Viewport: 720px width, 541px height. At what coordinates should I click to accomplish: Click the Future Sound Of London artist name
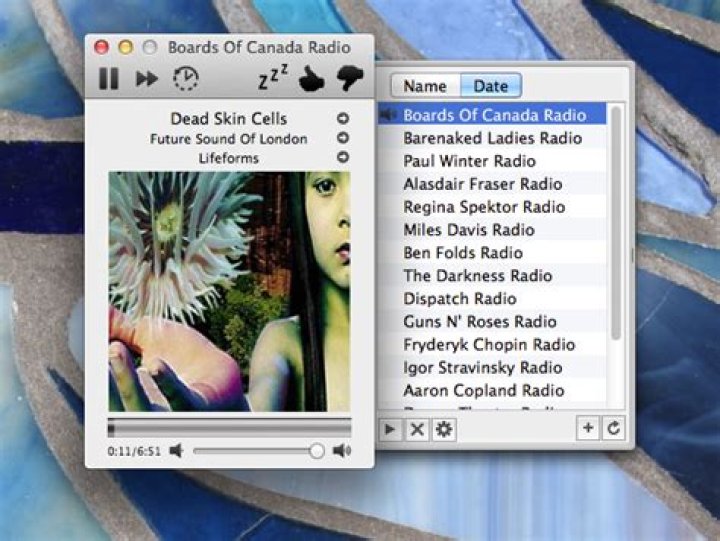[x=229, y=139]
